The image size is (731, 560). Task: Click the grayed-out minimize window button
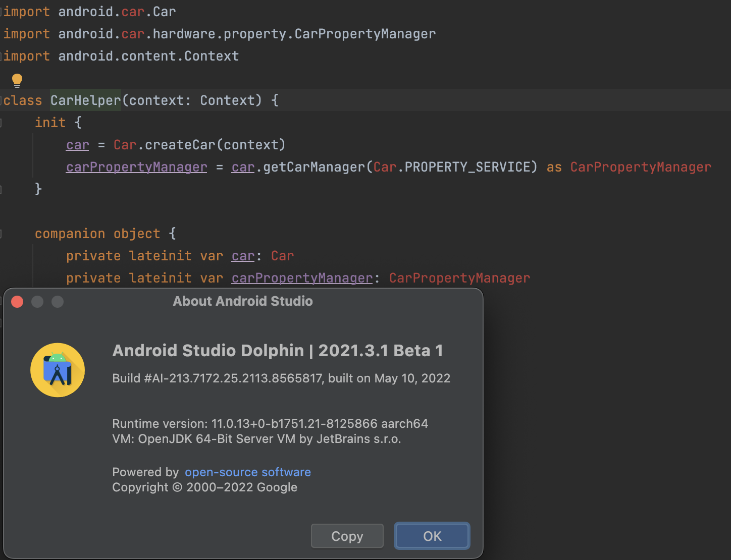click(37, 302)
